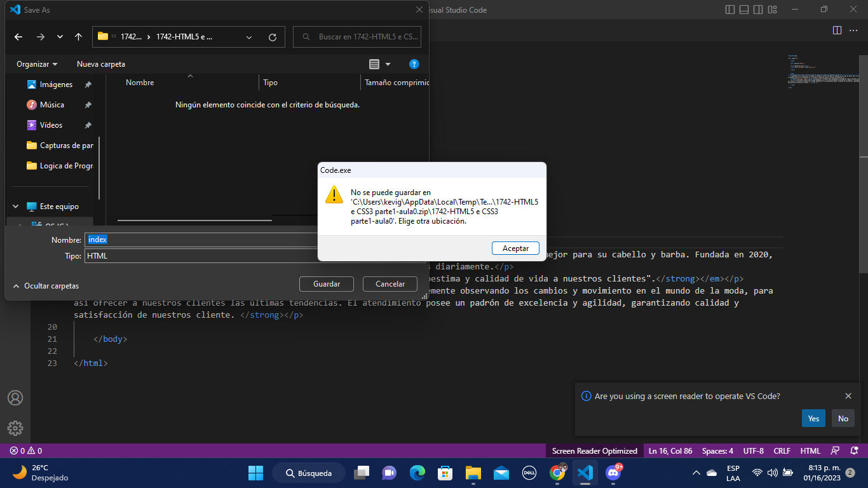
Task: Click Ocultar carpetas to hide folders
Action: [46, 286]
